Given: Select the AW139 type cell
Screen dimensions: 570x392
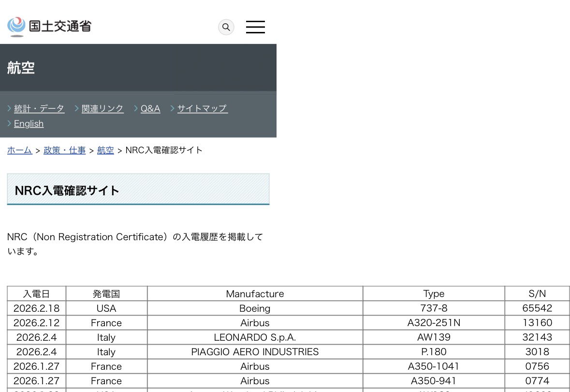Looking at the screenshot, I should tap(434, 337).
